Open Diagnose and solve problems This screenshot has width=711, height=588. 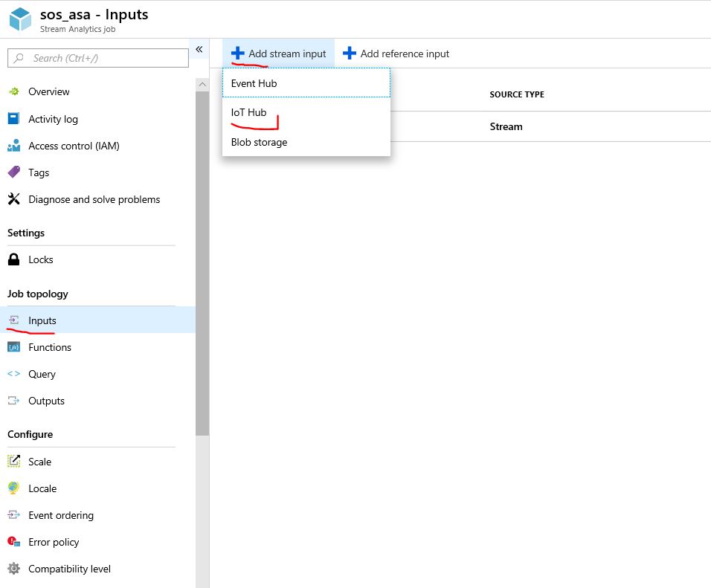pos(94,199)
